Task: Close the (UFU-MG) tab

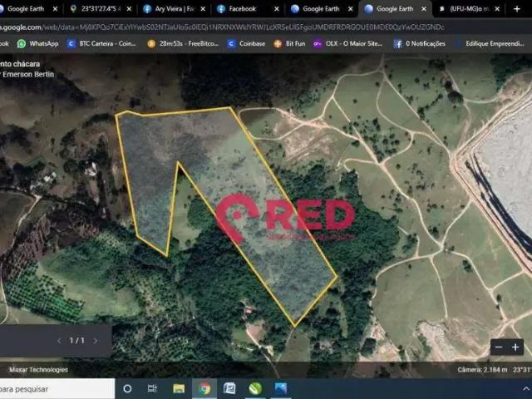Action: [x=497, y=9]
